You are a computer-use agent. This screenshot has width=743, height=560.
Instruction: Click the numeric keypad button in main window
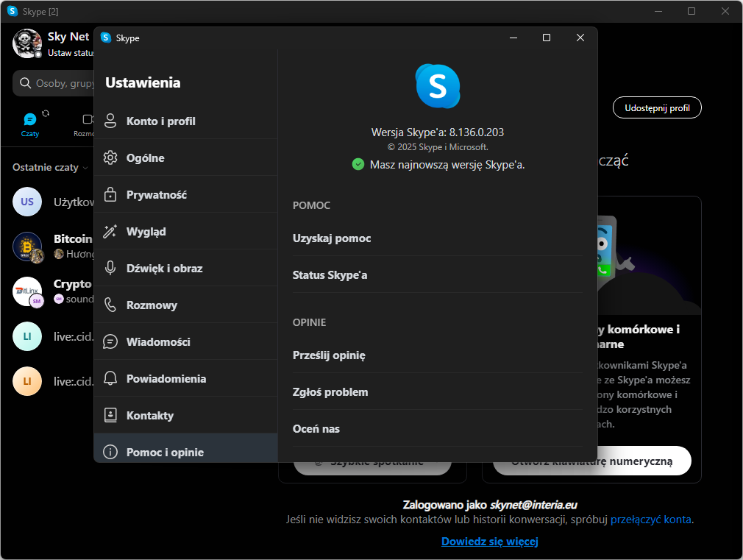pos(592,461)
